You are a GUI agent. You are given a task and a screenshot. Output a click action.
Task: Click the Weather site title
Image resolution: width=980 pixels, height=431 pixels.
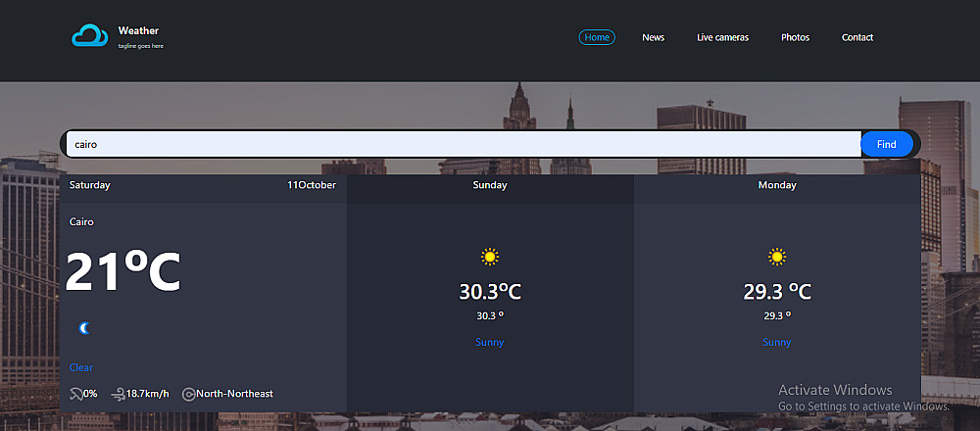138,30
